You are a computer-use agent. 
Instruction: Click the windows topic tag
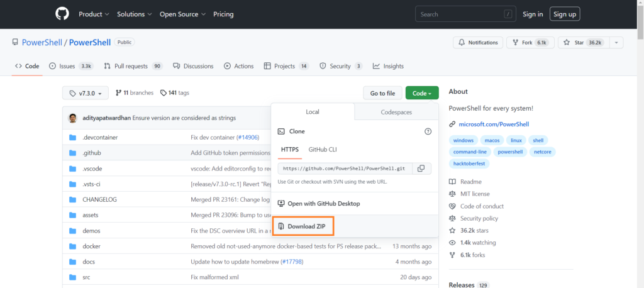(x=464, y=140)
